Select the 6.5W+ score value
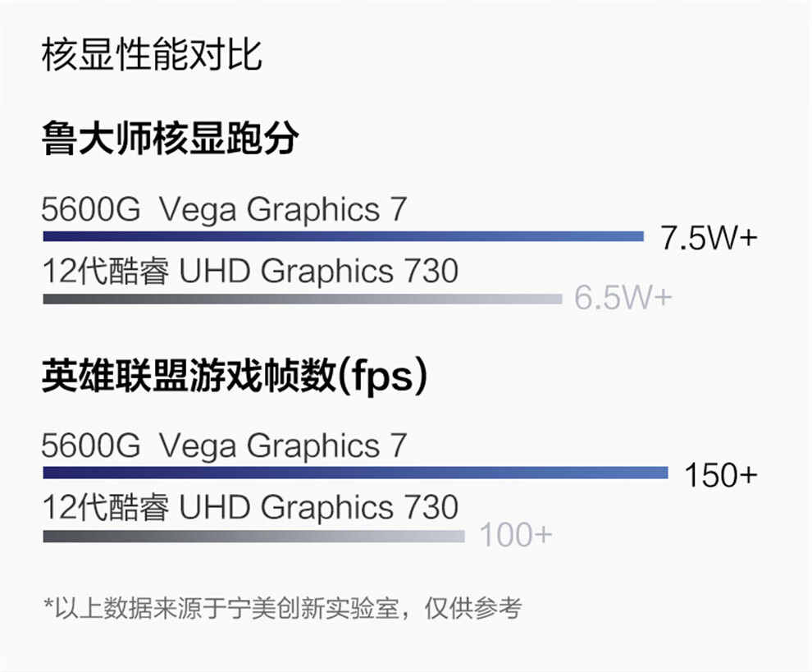This screenshot has width=812, height=672. pyautogui.click(x=623, y=299)
